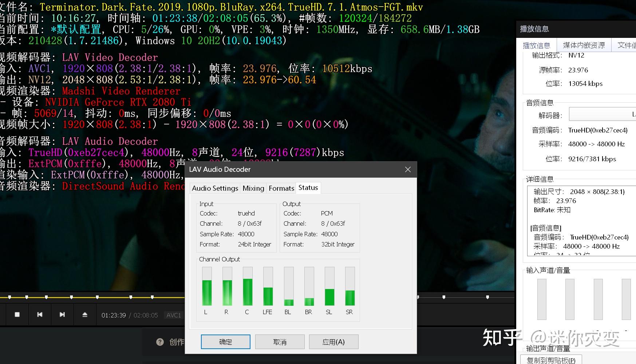Open the 创作 help icon with question mark

[160, 342]
